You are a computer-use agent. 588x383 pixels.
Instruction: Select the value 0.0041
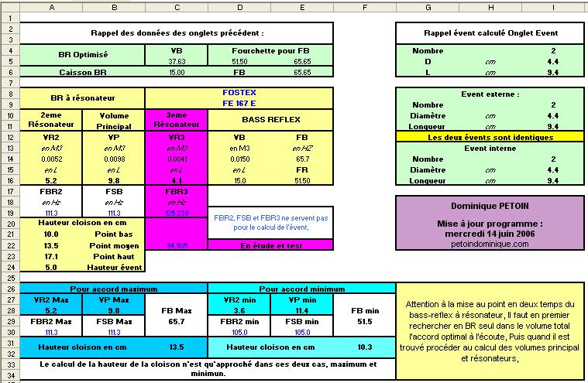pyautogui.click(x=177, y=159)
